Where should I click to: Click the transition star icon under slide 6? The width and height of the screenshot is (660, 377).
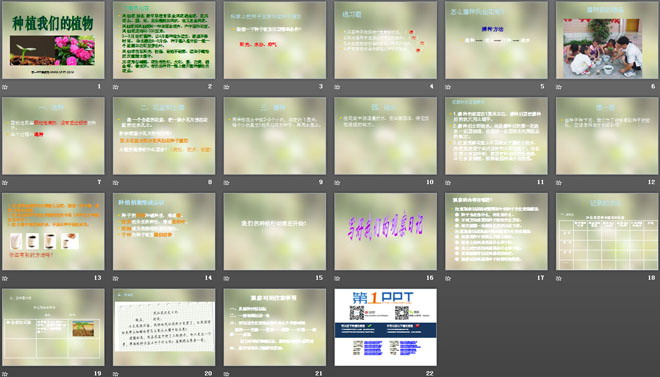tap(559, 87)
